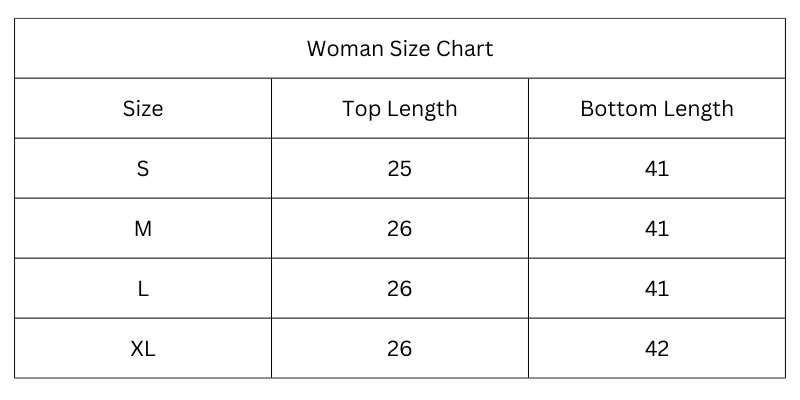This screenshot has height=400, width=800.
Task: Click the Top Length value 25 for size S
Action: coord(399,168)
